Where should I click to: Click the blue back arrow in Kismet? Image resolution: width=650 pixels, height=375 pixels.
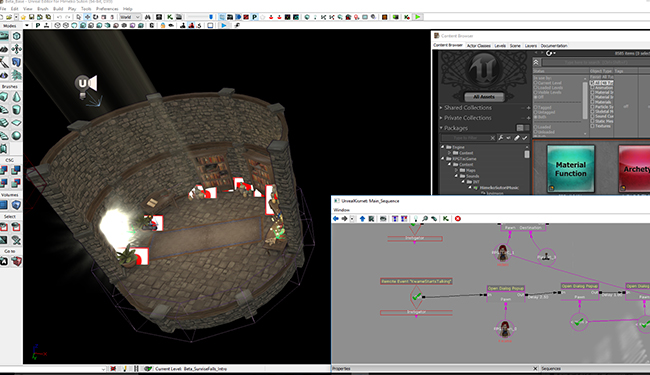pos(336,219)
